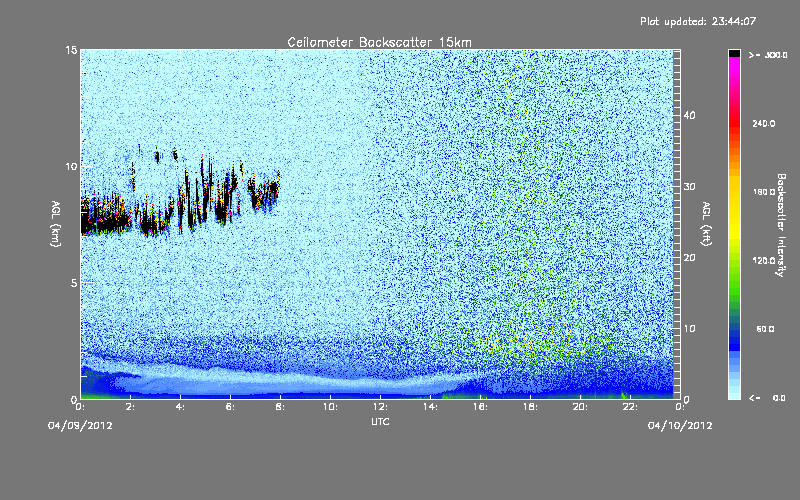Click the 'AGL (km)' left axis label
The height and width of the screenshot is (500, 800).
pos(56,224)
